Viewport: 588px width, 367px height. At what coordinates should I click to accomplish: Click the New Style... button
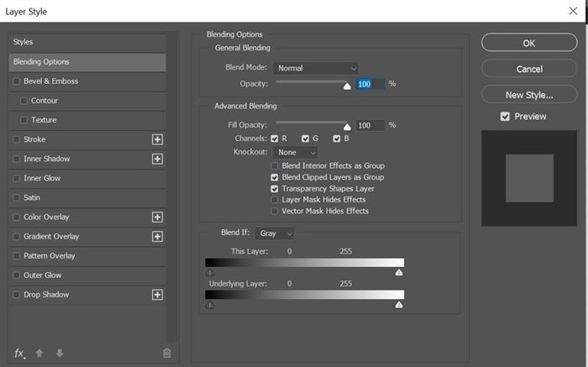coord(529,95)
